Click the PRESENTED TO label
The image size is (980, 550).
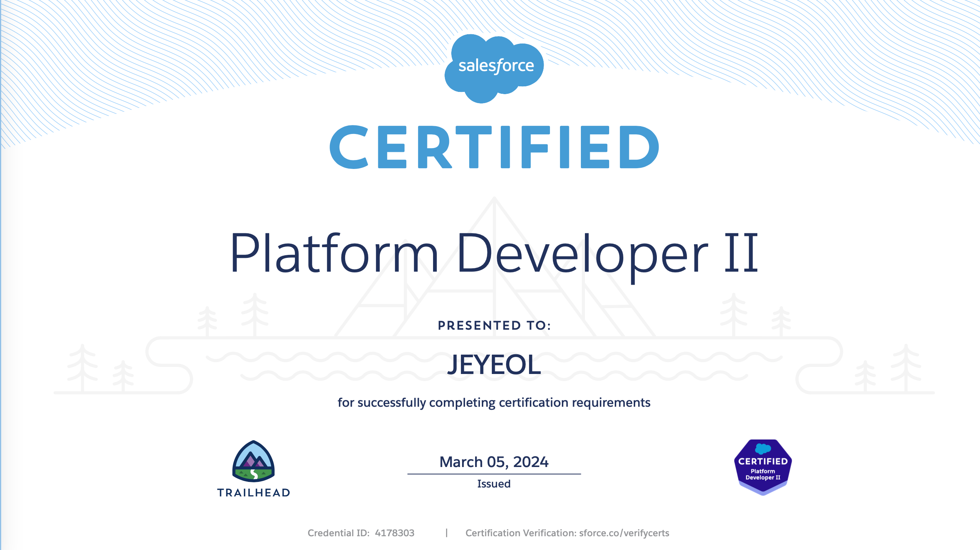[494, 325]
